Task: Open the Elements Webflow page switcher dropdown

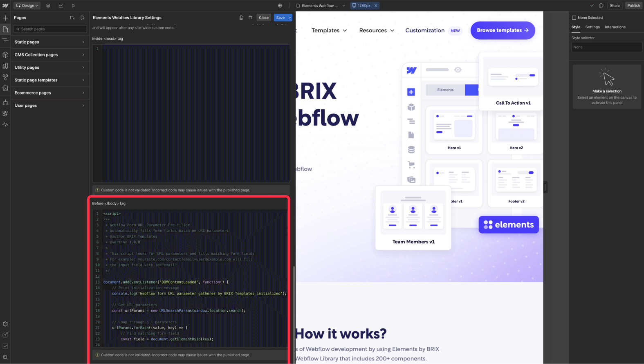Action: 321,5
